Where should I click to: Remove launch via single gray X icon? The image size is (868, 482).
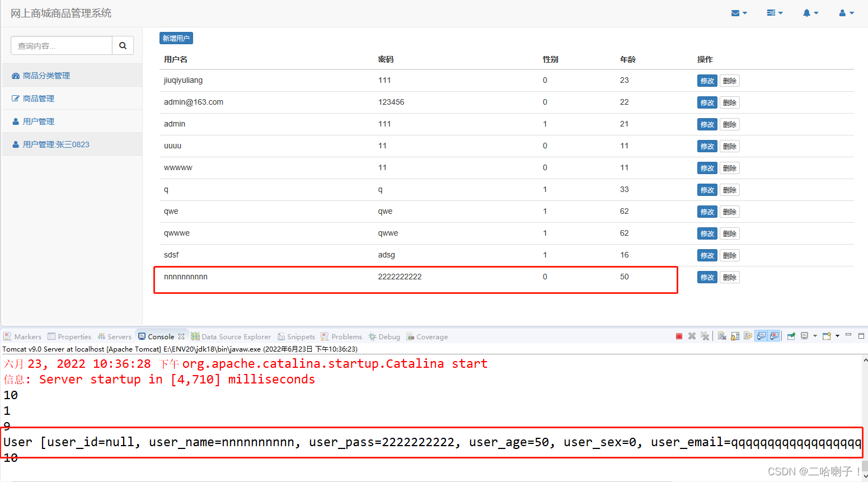click(x=692, y=336)
